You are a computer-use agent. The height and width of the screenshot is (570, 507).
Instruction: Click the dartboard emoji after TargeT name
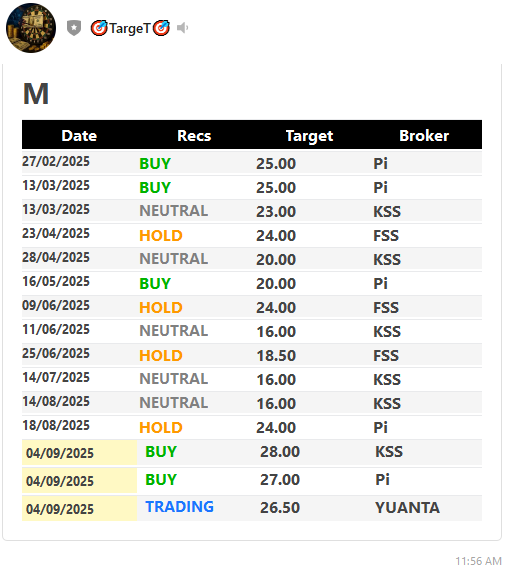coord(161,28)
